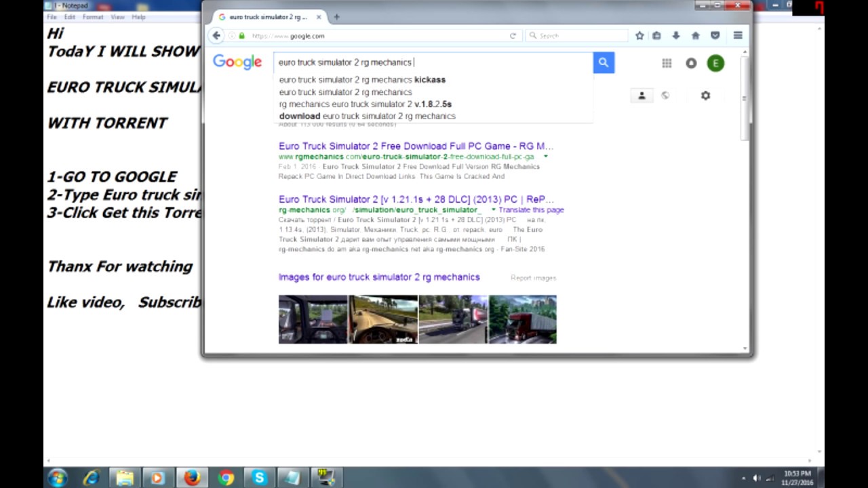The height and width of the screenshot is (488, 868).
Task: Open the Google account avatar E
Action: click(715, 63)
